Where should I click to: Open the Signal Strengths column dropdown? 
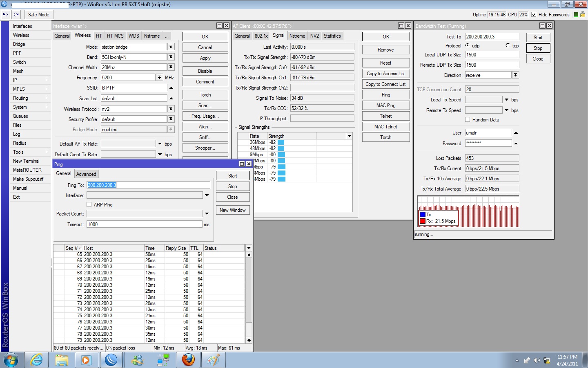point(349,136)
